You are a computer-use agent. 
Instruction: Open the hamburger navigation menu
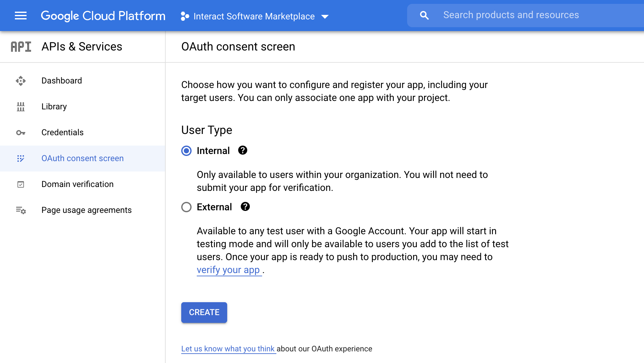click(x=21, y=16)
